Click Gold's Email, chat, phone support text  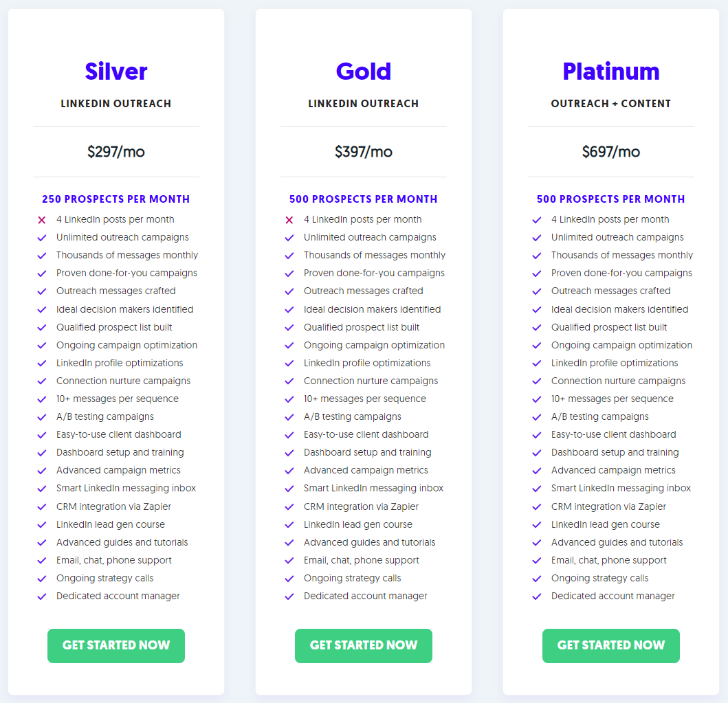[x=362, y=560]
